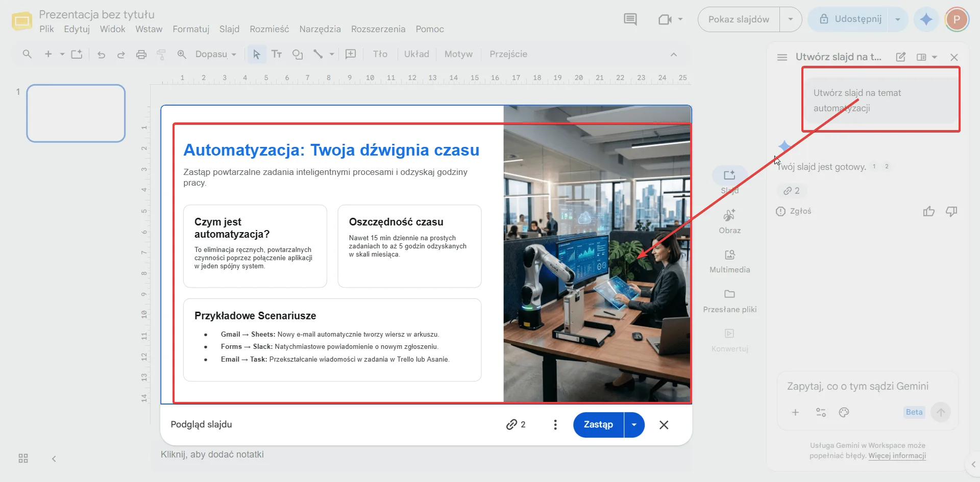Open the Dopasuj zoom dropdown
The width and height of the screenshot is (980, 482).
point(216,54)
